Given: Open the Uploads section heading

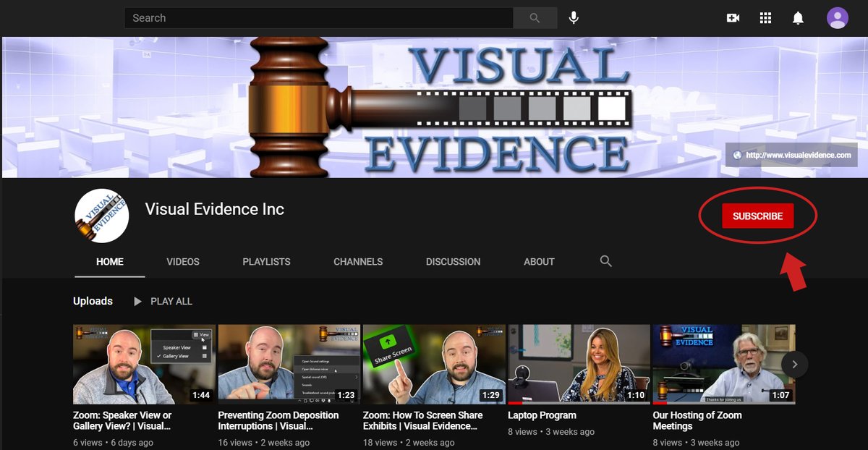Looking at the screenshot, I should click(x=93, y=301).
